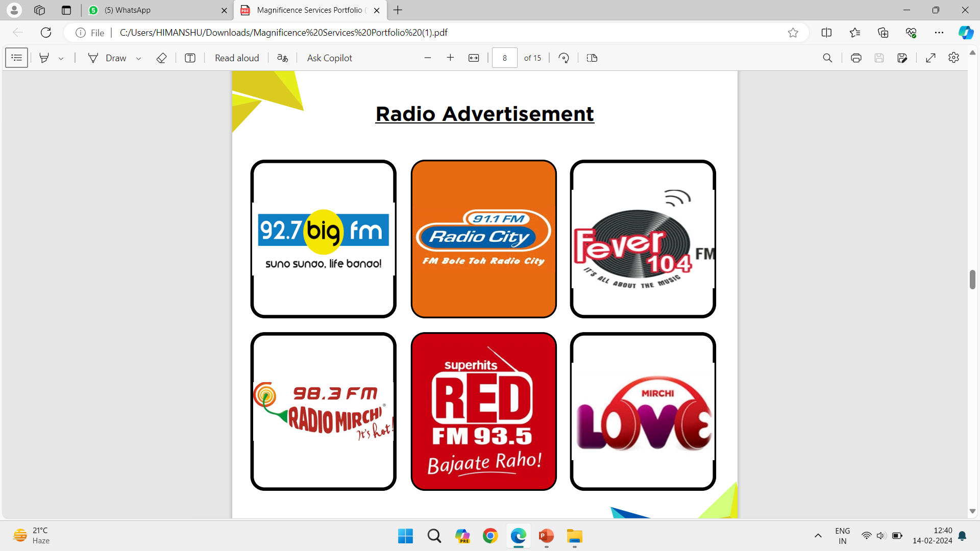Open Ask Copilot for this PDF
This screenshot has width=980, height=551.
[x=329, y=58]
